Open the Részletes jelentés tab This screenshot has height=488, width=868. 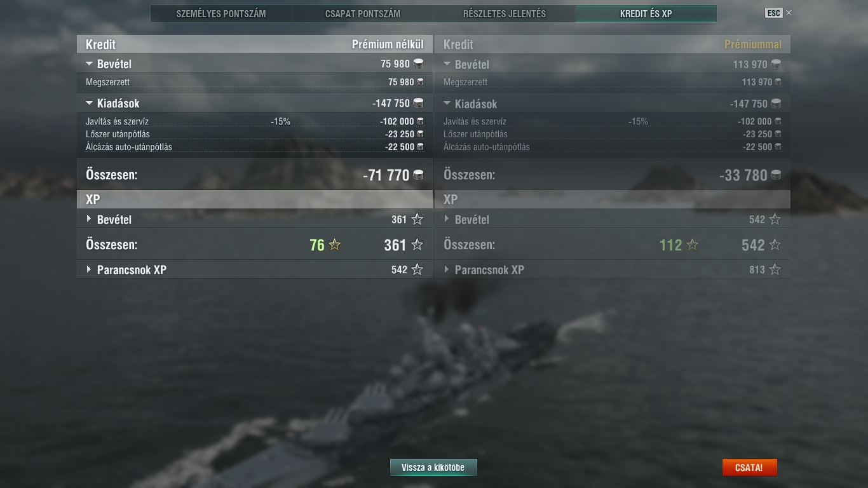505,13
